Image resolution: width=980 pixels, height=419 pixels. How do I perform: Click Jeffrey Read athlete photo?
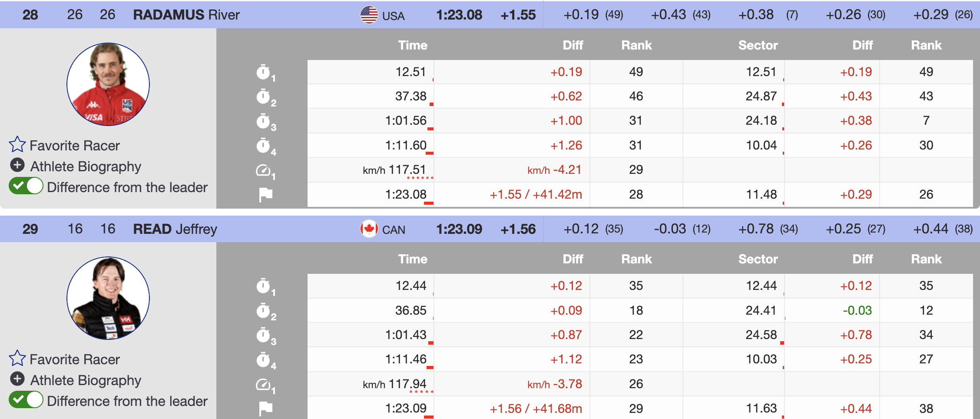(x=108, y=298)
